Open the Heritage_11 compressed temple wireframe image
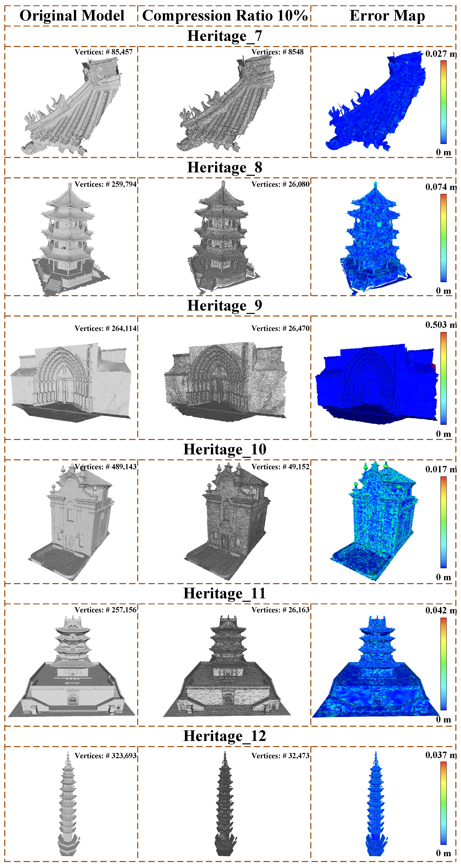461x868 pixels. 227,667
